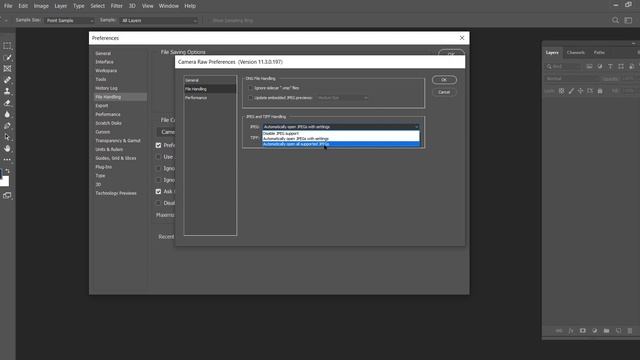The image size is (640, 360).
Task: Toggle Update embedded JPEG previews checkbox
Action: 250,98
